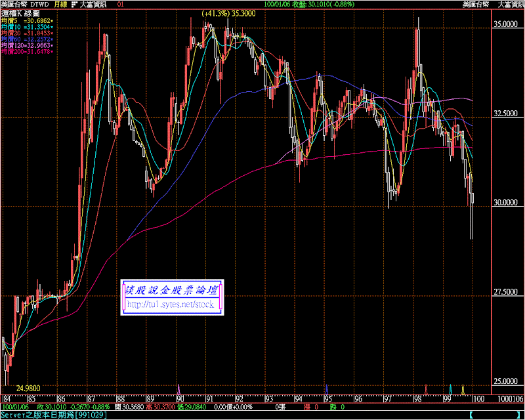The height and width of the screenshot is (420, 525).
Task: Click the 均價5 =30.6862 yellow legend entry
Action: [x=26, y=21]
